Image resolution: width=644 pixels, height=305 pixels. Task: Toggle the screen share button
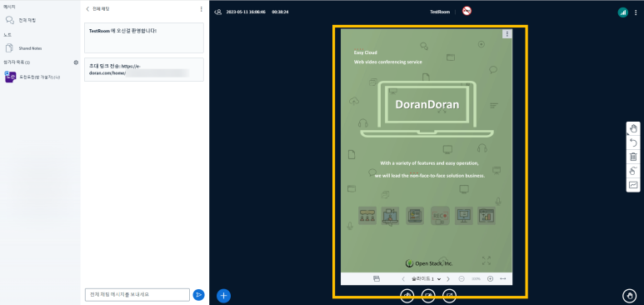pyautogui.click(x=450, y=296)
